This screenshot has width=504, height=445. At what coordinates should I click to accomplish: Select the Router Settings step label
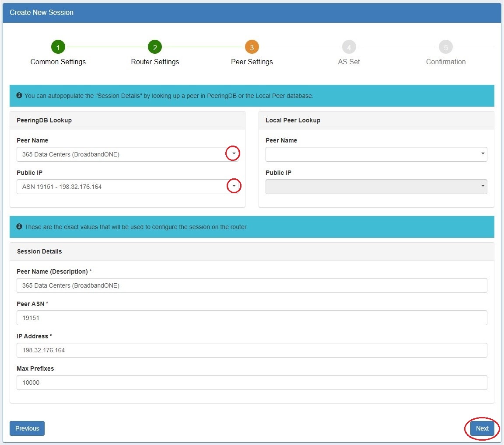(x=155, y=62)
